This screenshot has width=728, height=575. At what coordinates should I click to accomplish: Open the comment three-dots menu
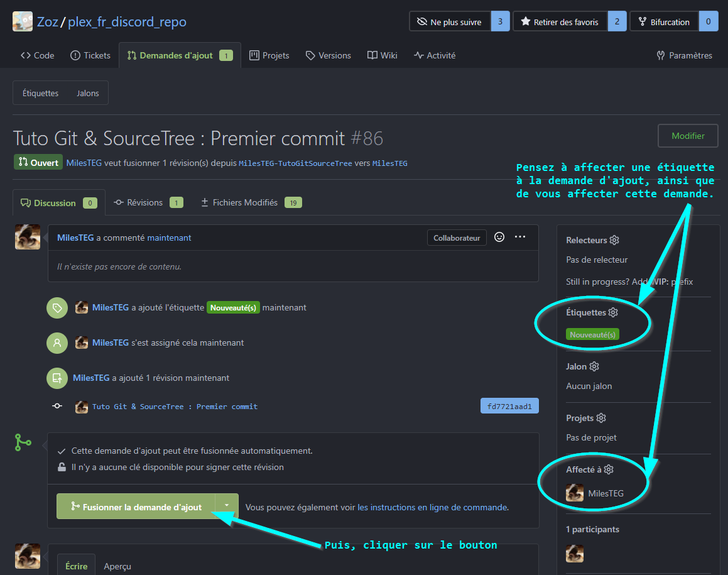pos(520,237)
